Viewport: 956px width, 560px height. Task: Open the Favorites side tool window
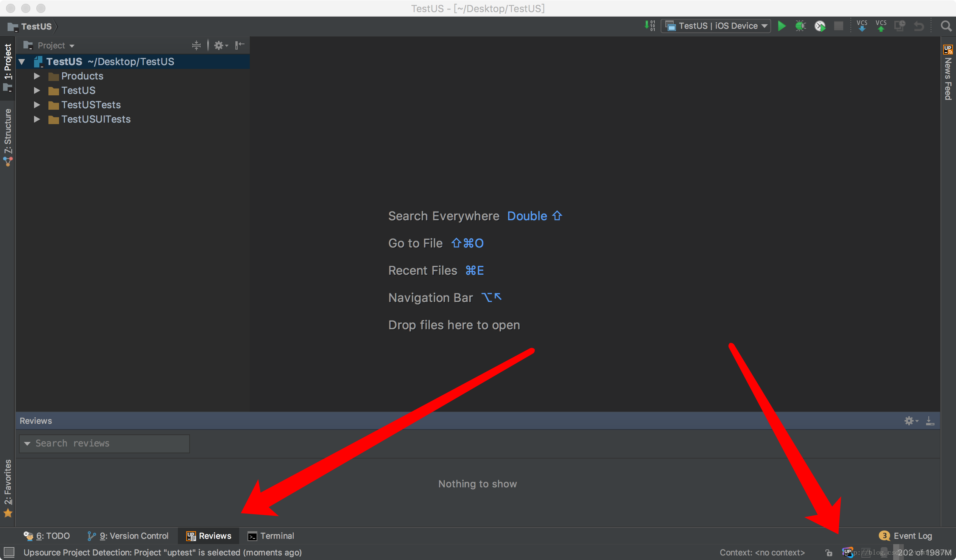point(8,488)
